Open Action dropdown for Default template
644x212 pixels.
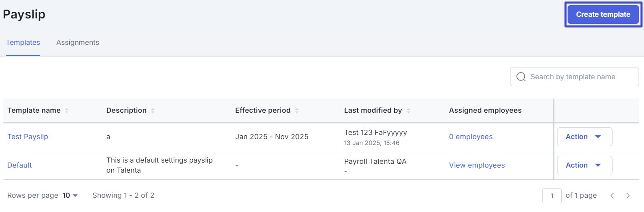pyautogui.click(x=584, y=165)
